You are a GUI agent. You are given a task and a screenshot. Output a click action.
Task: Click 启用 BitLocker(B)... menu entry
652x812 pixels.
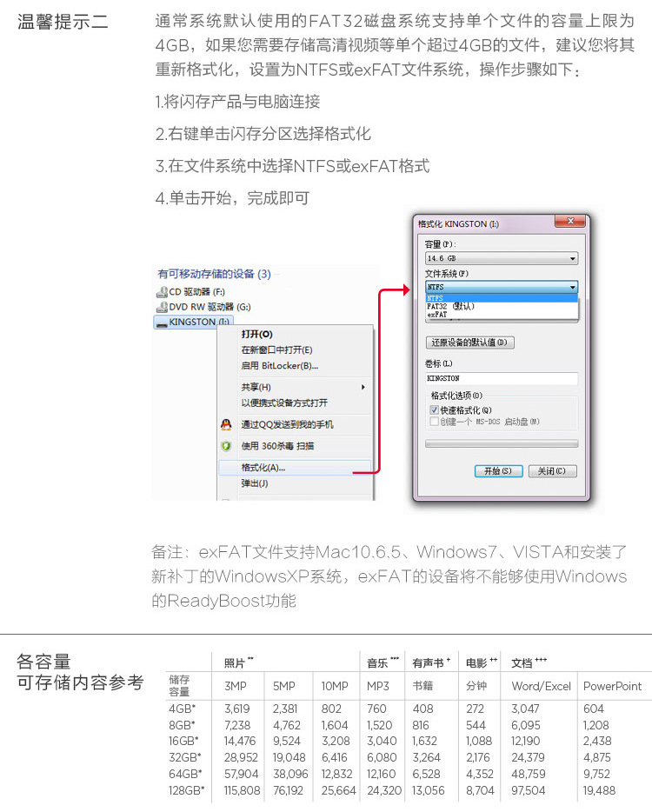[279, 365]
